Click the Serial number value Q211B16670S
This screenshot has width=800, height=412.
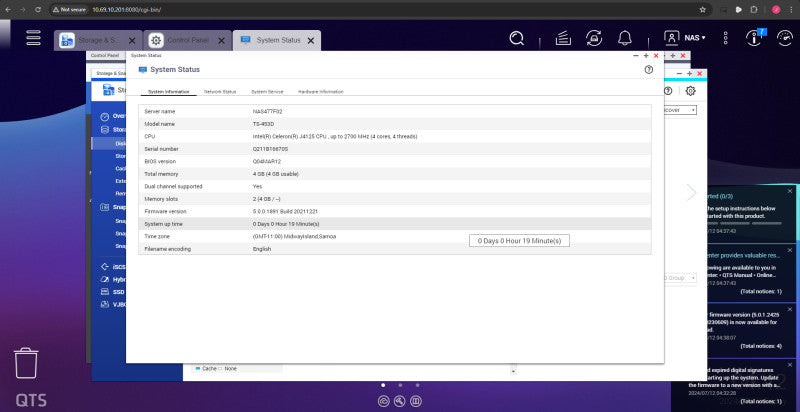[270, 149]
